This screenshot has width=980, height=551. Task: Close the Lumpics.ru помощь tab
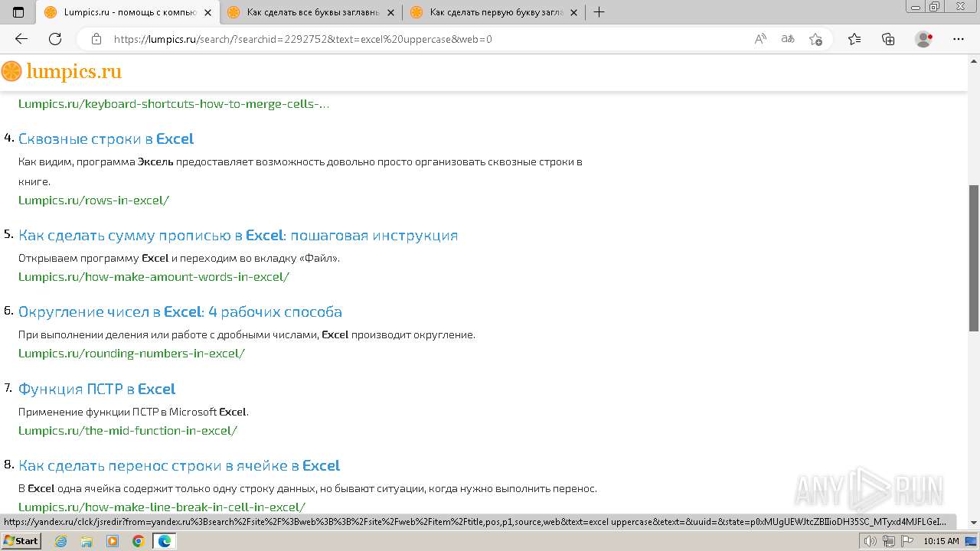click(207, 12)
